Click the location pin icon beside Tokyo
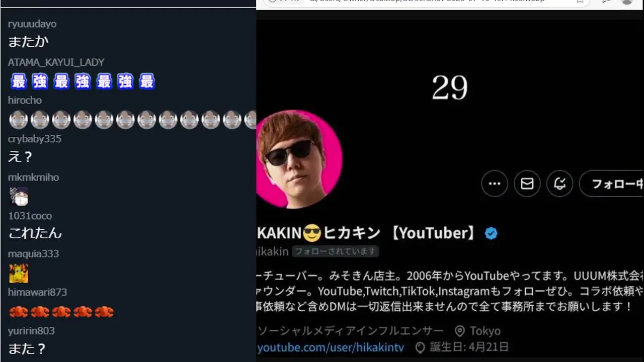The width and height of the screenshot is (644, 362). point(459,331)
